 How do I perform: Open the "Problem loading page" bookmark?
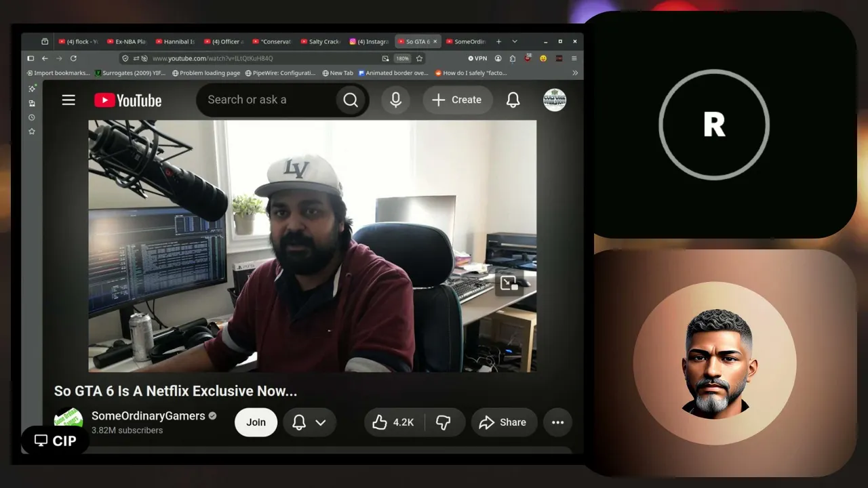pos(206,73)
